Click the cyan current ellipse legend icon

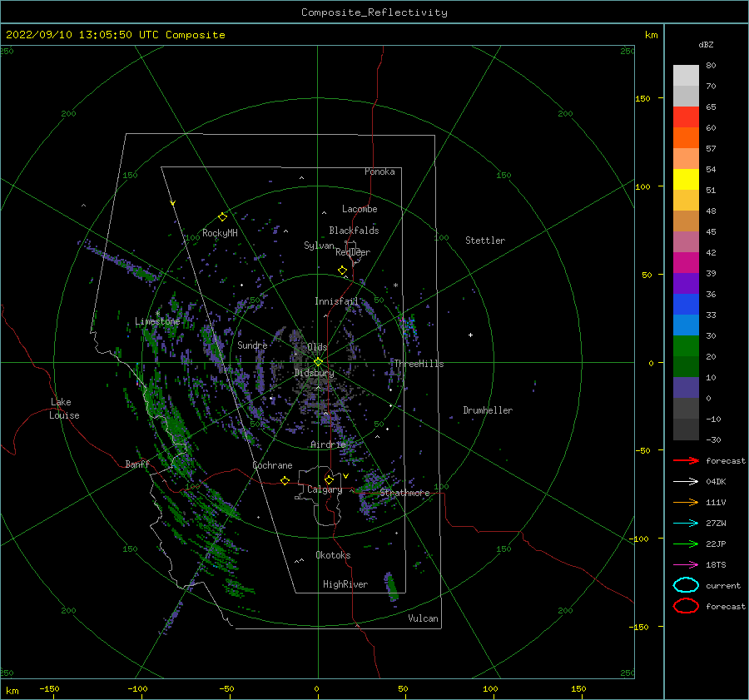686,585
